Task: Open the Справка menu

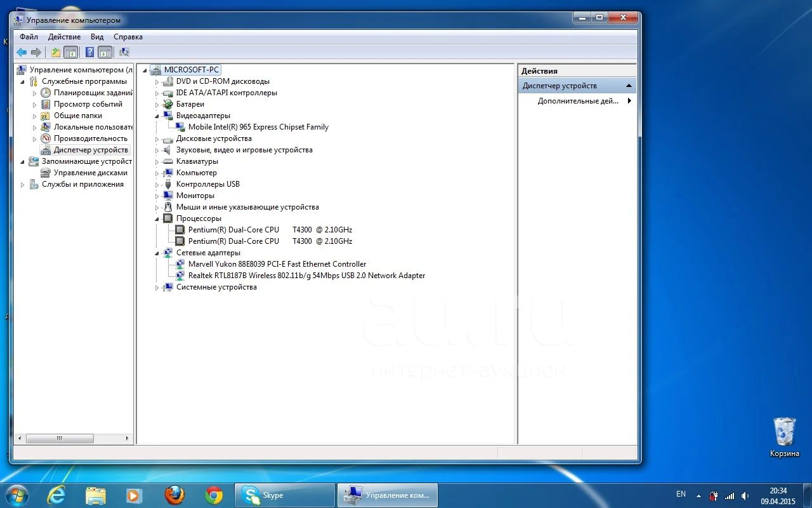Action: tap(128, 37)
